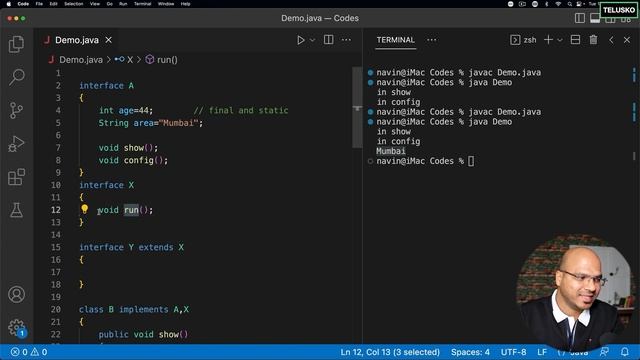Open the Terminal menu
The width and height of the screenshot is (640, 360).
pos(142,4)
